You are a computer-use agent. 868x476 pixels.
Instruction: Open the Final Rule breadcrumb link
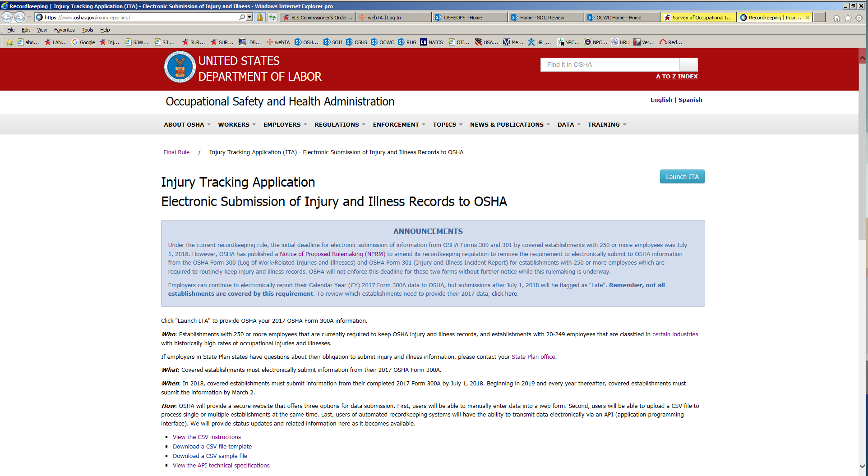176,152
